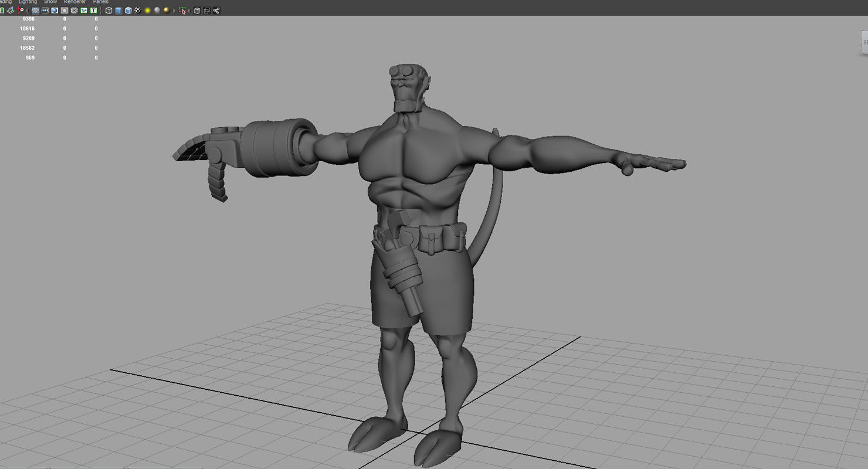Screen dimensions: 868x469
Task: Toggle the safe title T icon
Action: point(93,11)
